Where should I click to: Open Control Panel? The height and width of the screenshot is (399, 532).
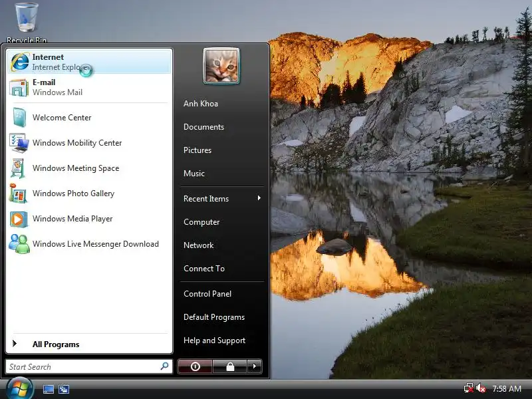(x=207, y=294)
